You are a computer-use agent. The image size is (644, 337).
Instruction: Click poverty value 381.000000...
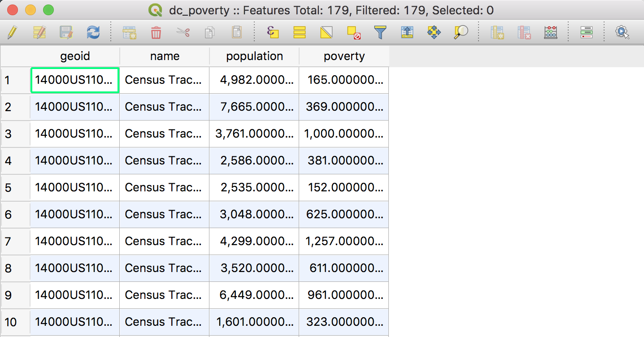344,161
